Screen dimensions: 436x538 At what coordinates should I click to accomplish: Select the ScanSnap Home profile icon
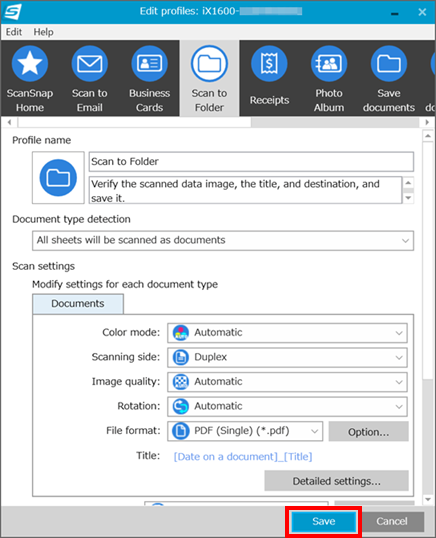point(30,63)
